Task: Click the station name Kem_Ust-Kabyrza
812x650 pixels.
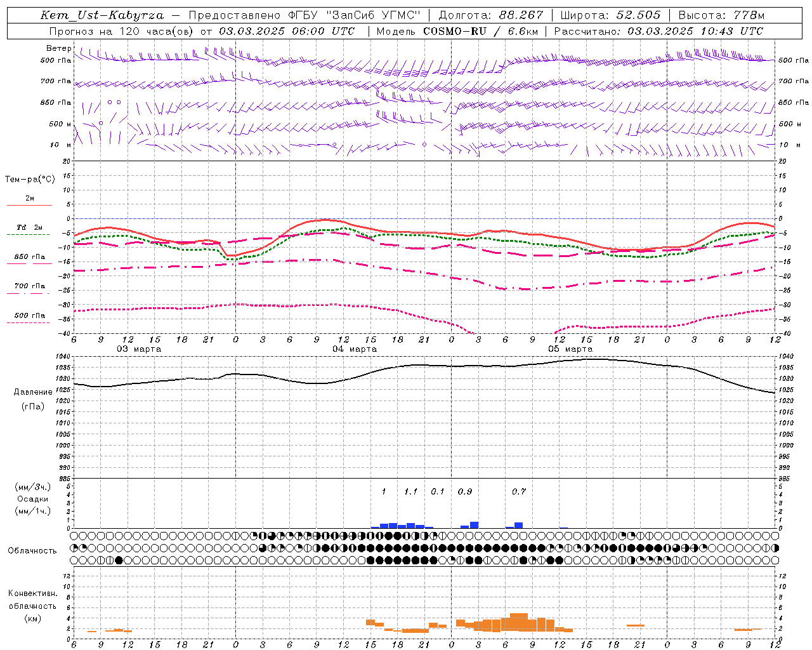Action: (x=102, y=15)
